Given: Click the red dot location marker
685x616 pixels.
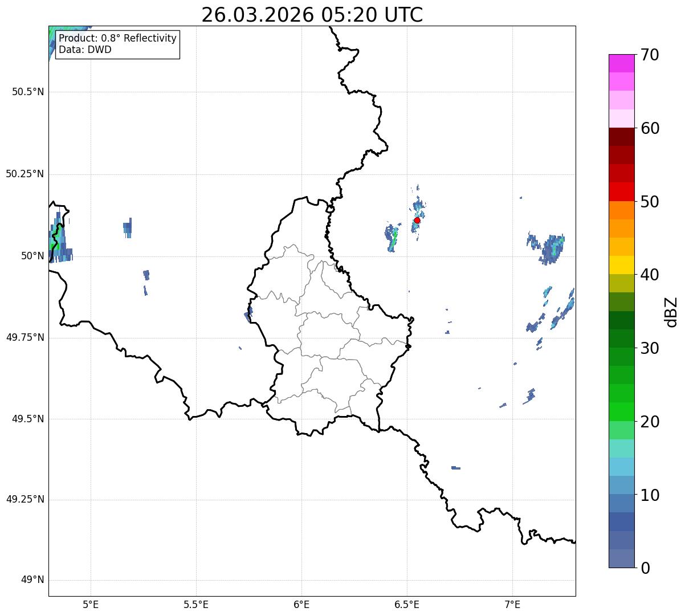Looking at the screenshot, I should pyautogui.click(x=417, y=220).
